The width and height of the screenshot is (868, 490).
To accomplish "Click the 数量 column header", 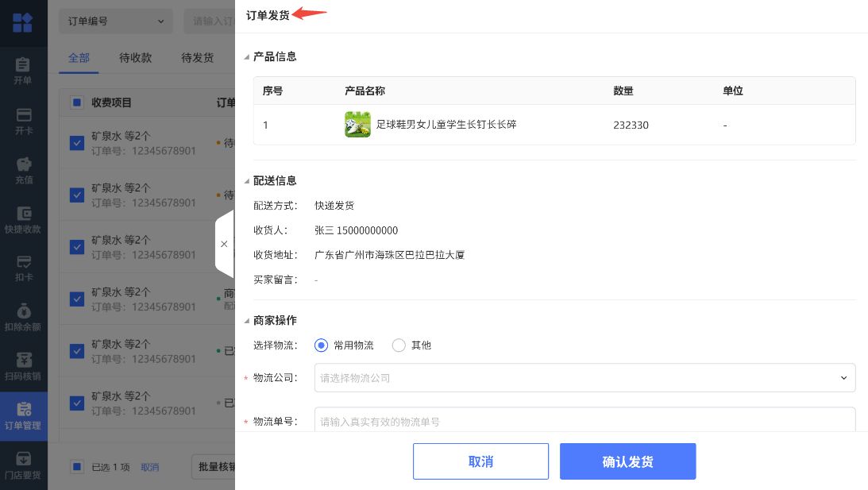I will [623, 91].
